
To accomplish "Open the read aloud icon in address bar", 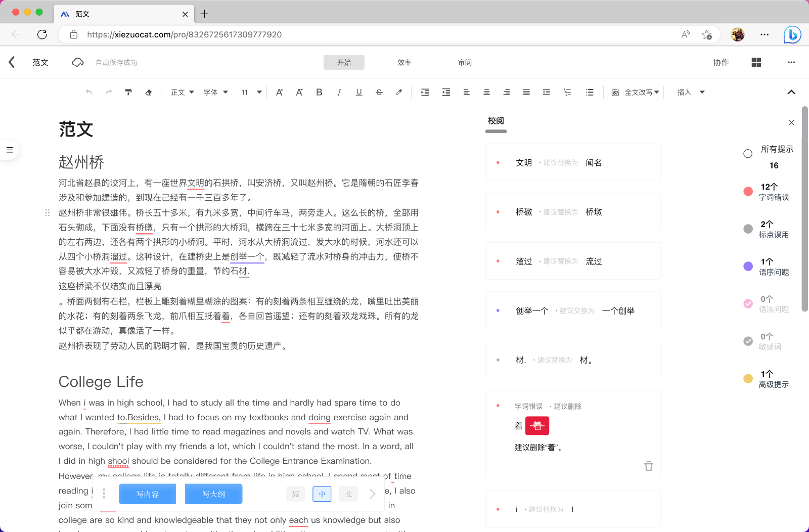I will (686, 34).
